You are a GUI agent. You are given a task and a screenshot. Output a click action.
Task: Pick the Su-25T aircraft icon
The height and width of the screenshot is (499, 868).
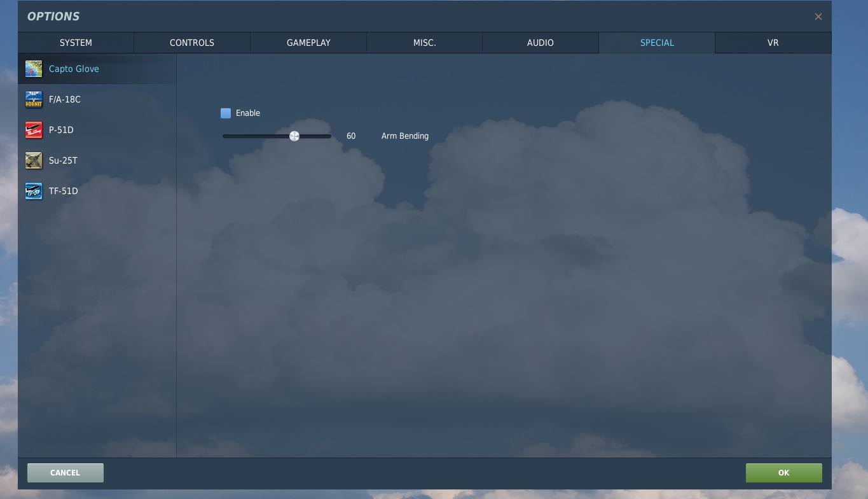tap(34, 160)
